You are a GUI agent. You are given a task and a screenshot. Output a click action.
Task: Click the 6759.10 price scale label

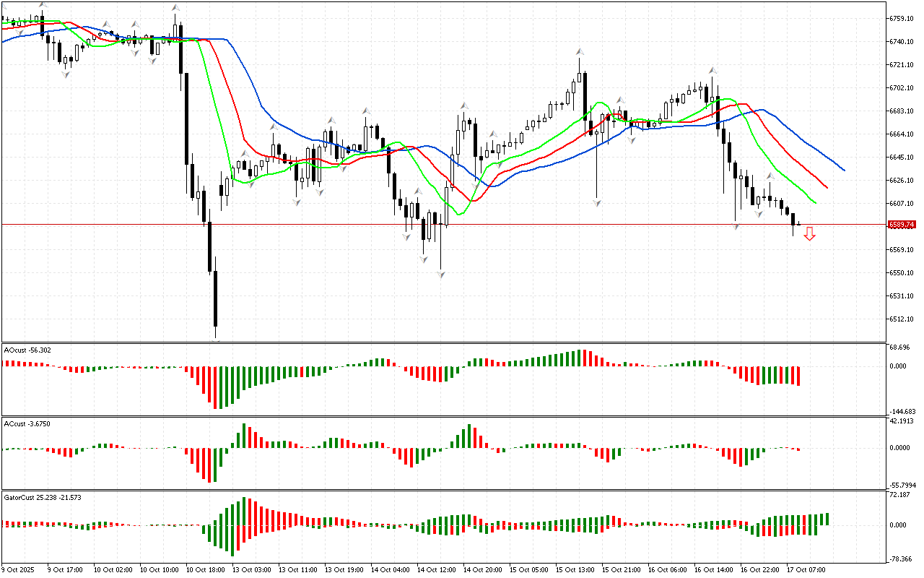tap(903, 18)
